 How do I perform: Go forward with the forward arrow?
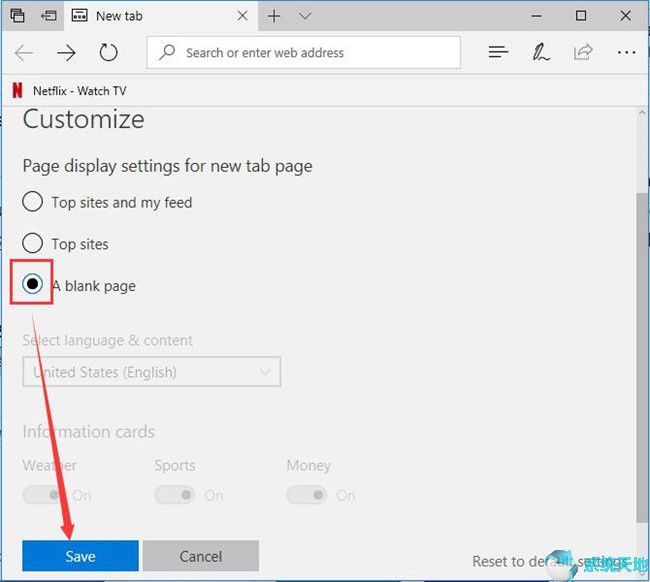coord(66,53)
